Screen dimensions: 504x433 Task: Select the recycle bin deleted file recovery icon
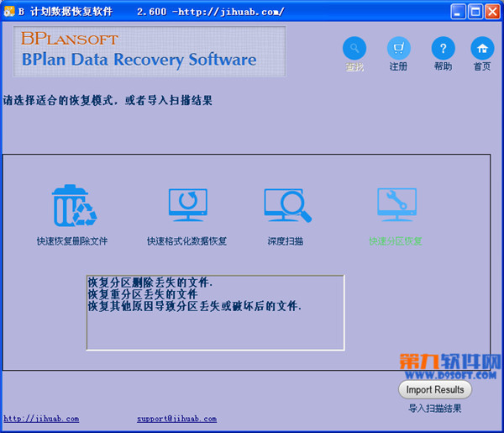(x=74, y=205)
